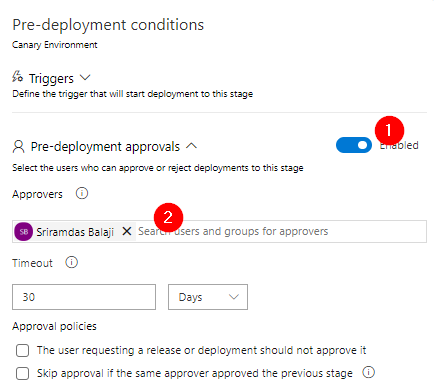Toggle the Pre-deployment approvals Enabled switch
The image size is (435, 387).
pyautogui.click(x=354, y=145)
